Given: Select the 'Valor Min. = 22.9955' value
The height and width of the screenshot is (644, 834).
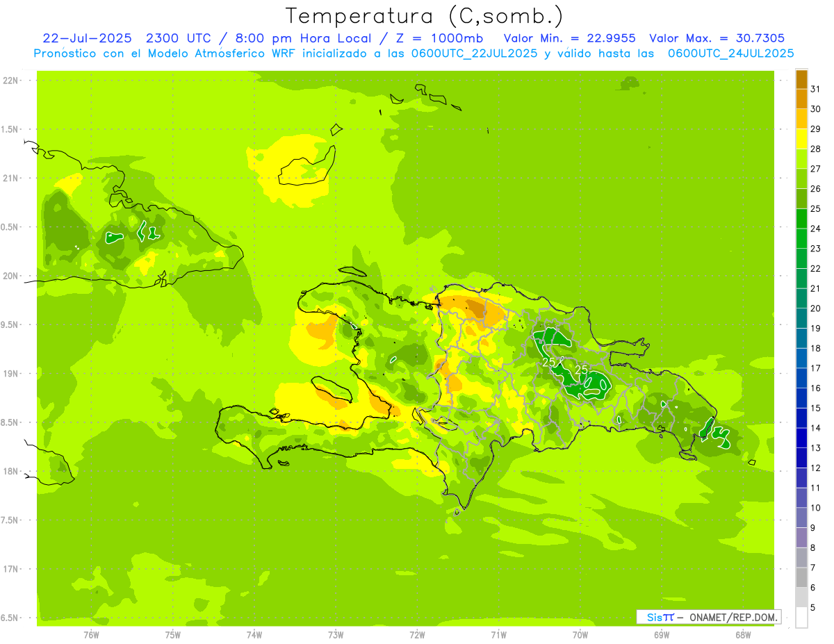Looking at the screenshot, I should tap(569, 38).
